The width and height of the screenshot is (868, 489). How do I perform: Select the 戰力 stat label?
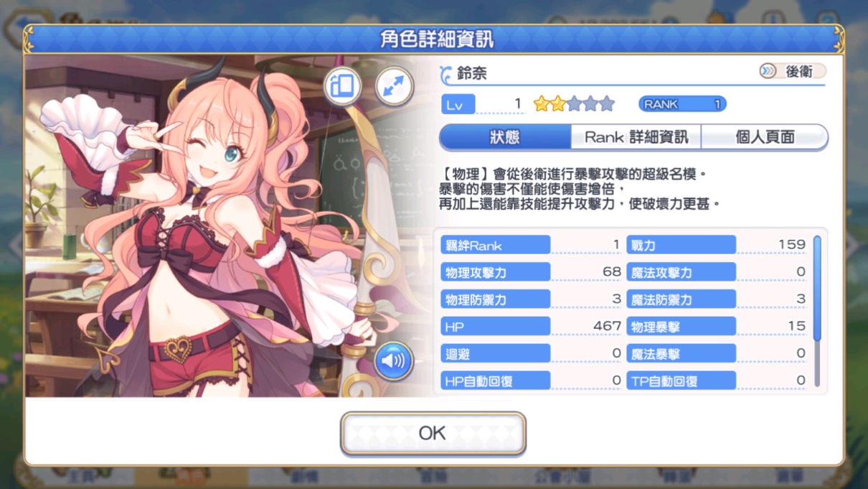[681, 245]
